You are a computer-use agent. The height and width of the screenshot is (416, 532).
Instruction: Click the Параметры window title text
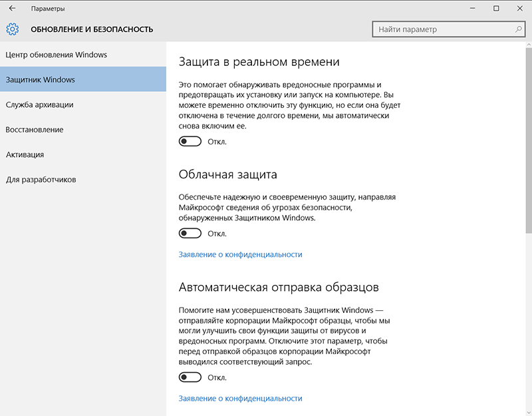[x=48, y=9]
